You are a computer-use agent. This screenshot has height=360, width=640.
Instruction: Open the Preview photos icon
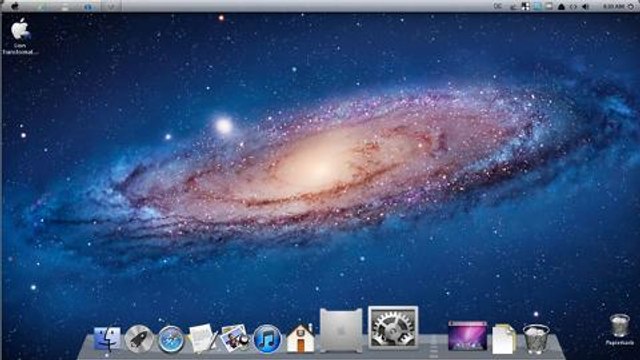coord(235,338)
